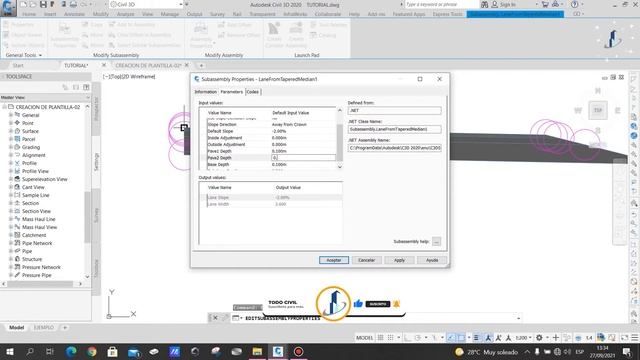Open Microsoft Edge from the taskbar
This screenshot has height=360, width=640.
(x=71, y=351)
